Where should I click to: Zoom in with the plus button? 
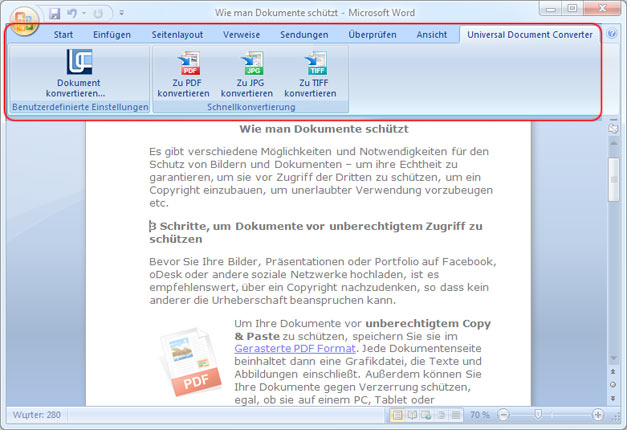pos(598,415)
